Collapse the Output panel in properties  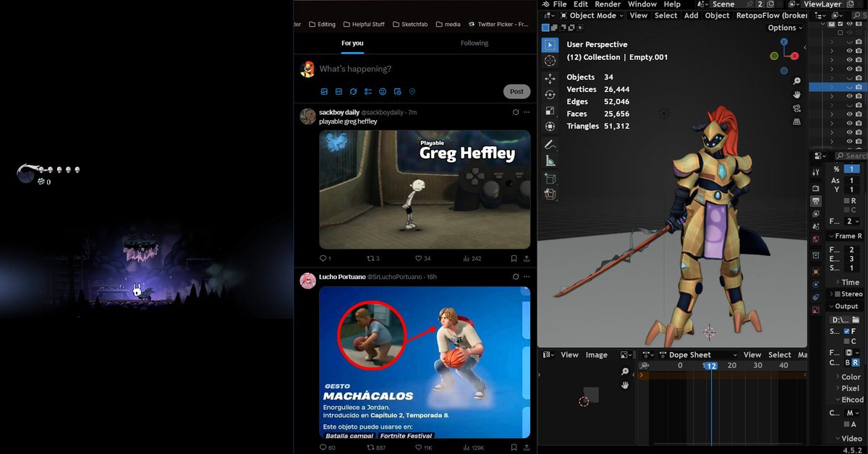click(x=842, y=306)
